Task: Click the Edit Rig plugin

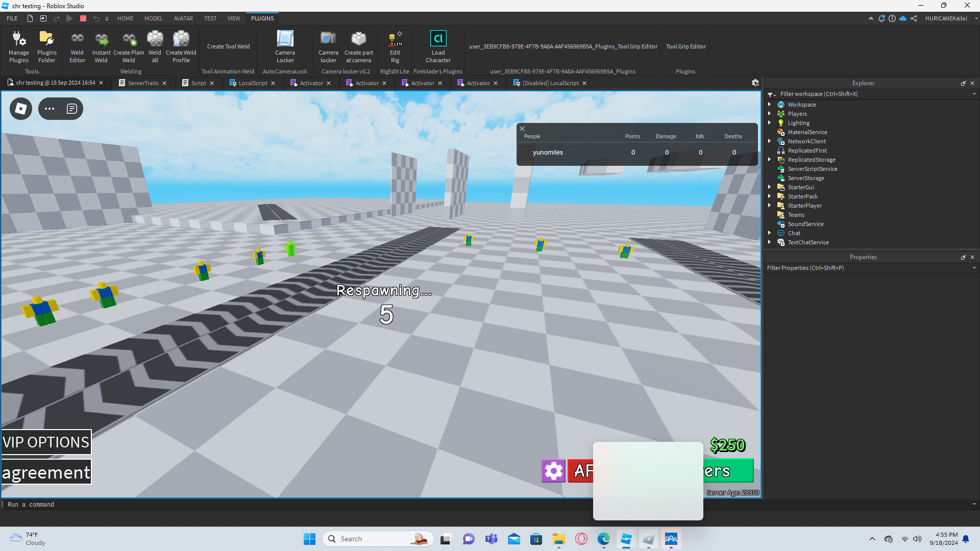Action: pyautogui.click(x=395, y=46)
